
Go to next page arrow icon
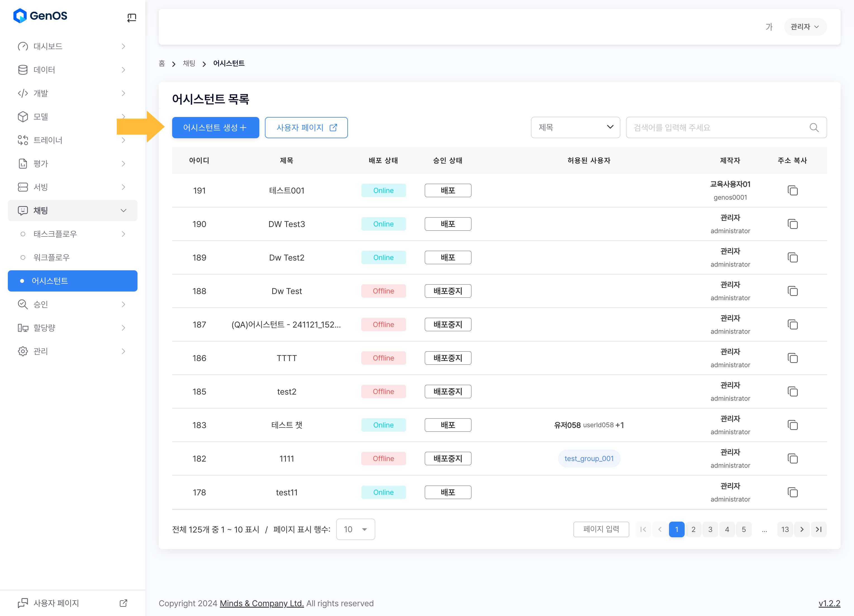pos(802,529)
